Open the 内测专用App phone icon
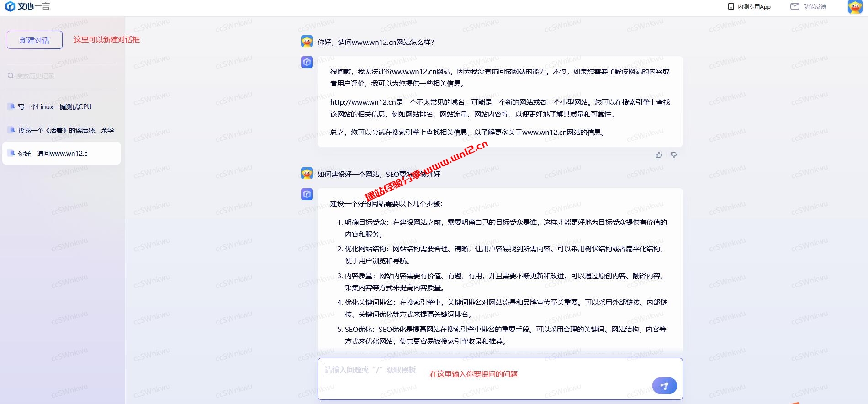This screenshot has height=404, width=868. tap(731, 6)
